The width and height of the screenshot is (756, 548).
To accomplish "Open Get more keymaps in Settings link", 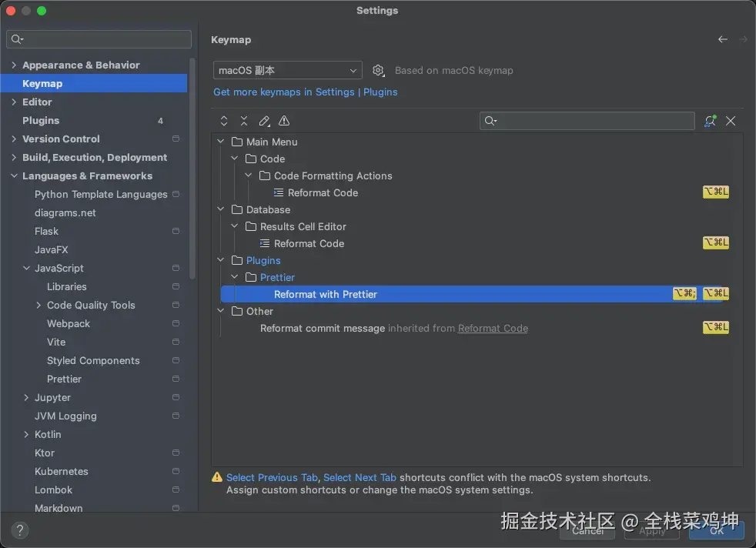I will click(305, 92).
